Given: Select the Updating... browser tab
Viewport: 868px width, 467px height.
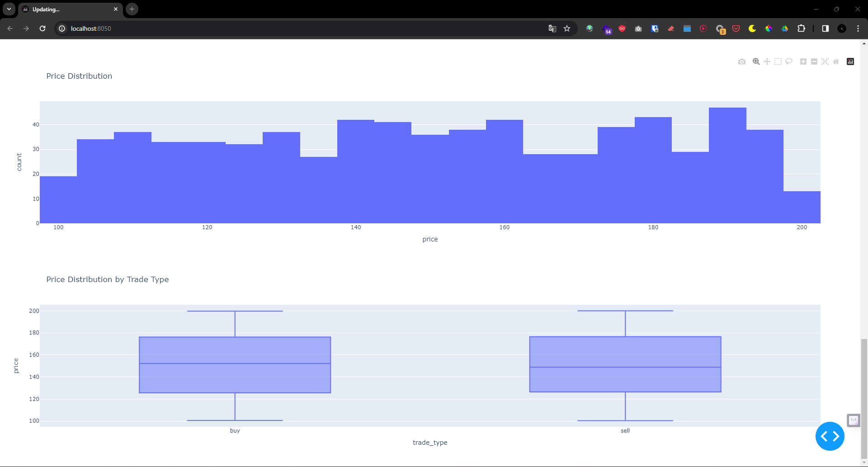Looking at the screenshot, I should pos(70,9).
